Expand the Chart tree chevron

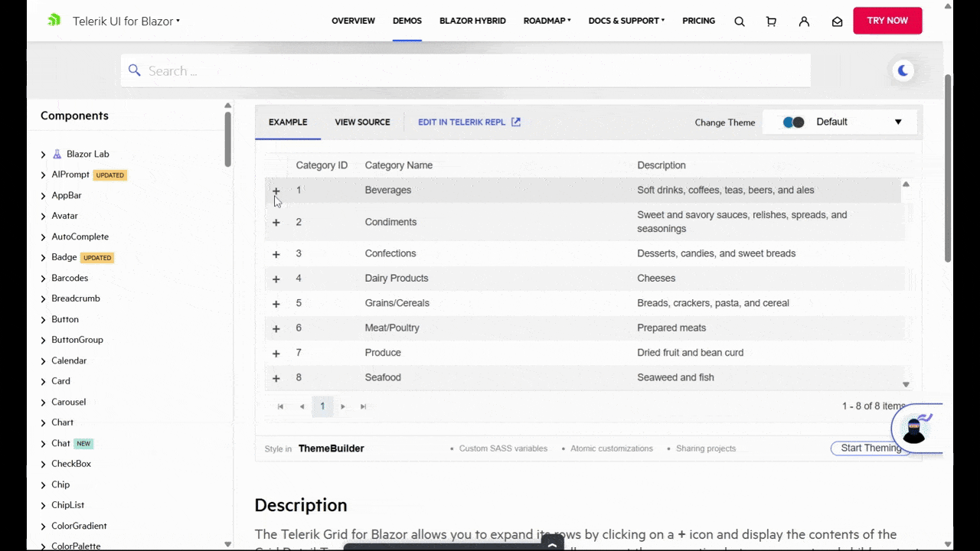click(x=44, y=423)
